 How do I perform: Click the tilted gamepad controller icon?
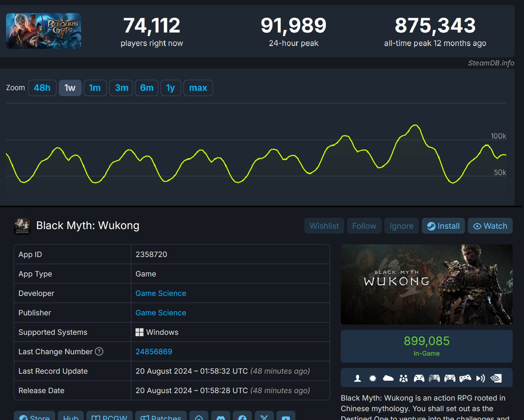point(465,378)
